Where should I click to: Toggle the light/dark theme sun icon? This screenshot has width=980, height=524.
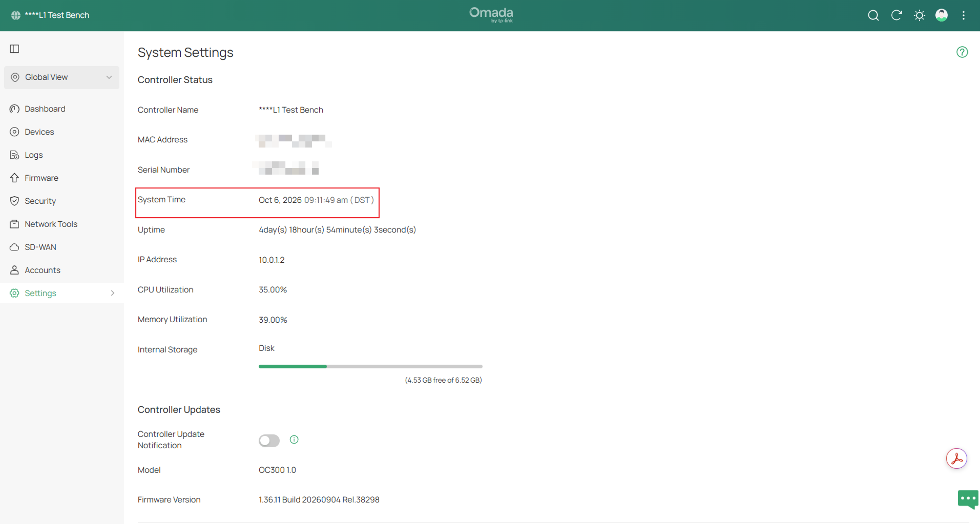pyautogui.click(x=919, y=15)
